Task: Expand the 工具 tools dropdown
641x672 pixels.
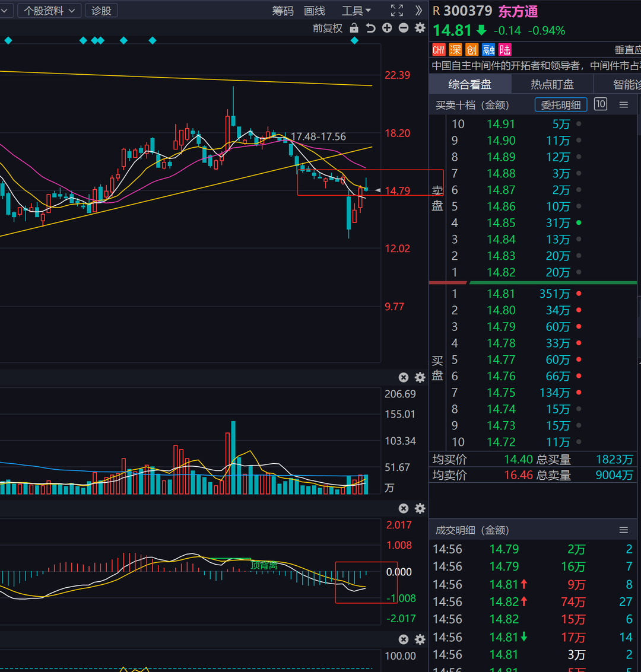Action: click(x=356, y=11)
